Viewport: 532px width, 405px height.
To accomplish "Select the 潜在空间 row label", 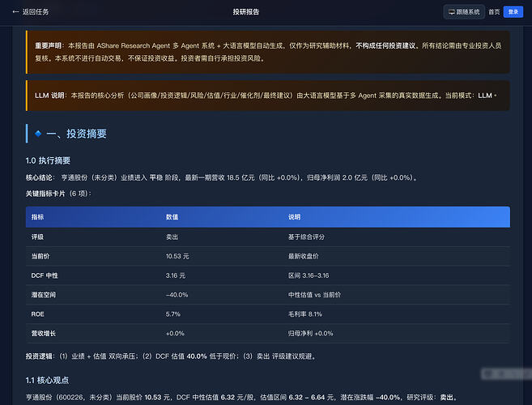I will (44, 295).
